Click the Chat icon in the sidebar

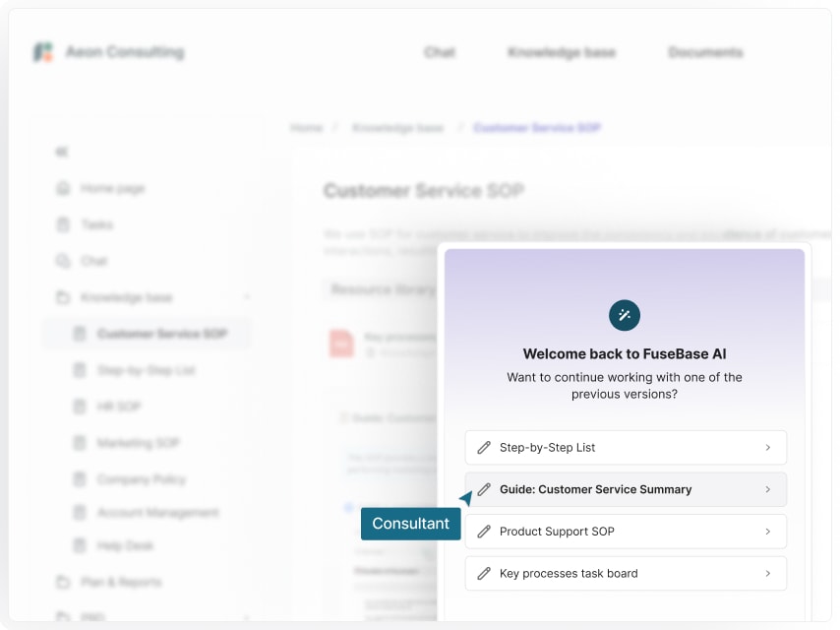click(63, 261)
